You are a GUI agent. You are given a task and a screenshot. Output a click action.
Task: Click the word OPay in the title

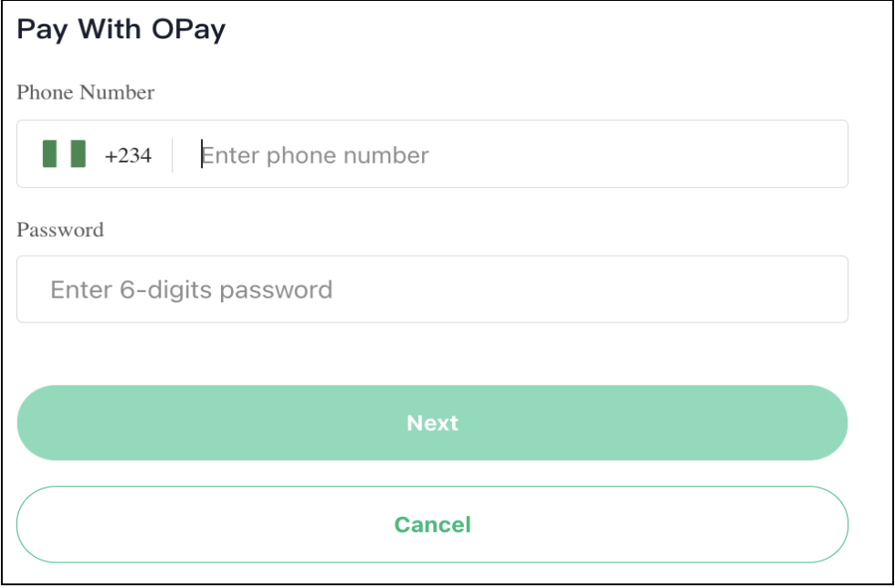[189, 30]
